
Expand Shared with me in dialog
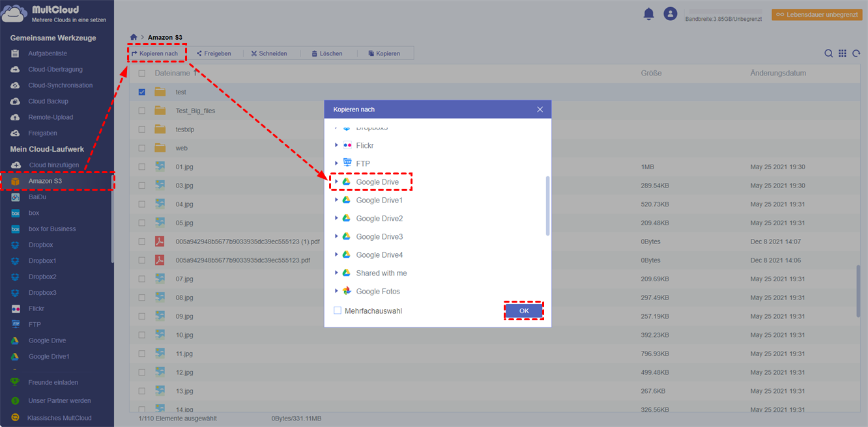click(336, 273)
